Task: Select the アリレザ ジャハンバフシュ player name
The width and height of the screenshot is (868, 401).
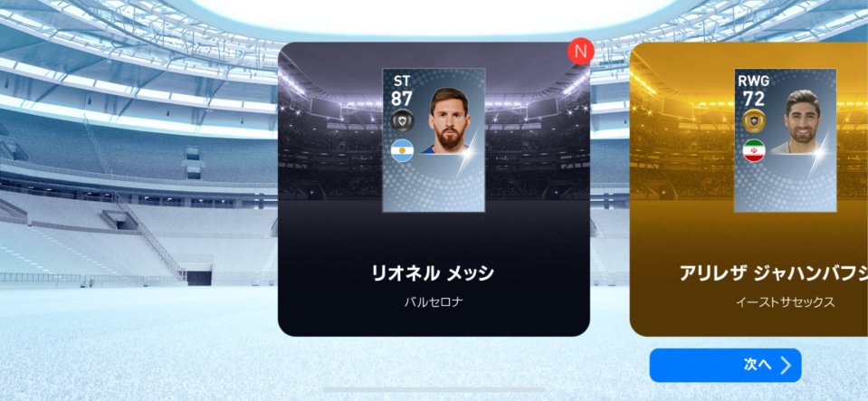Action: click(x=773, y=273)
